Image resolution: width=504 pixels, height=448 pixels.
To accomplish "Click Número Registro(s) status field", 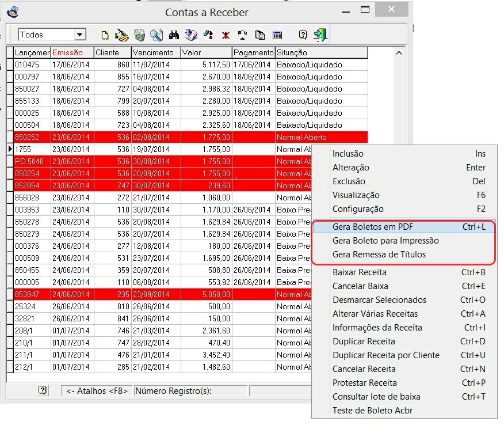I will (x=191, y=391).
